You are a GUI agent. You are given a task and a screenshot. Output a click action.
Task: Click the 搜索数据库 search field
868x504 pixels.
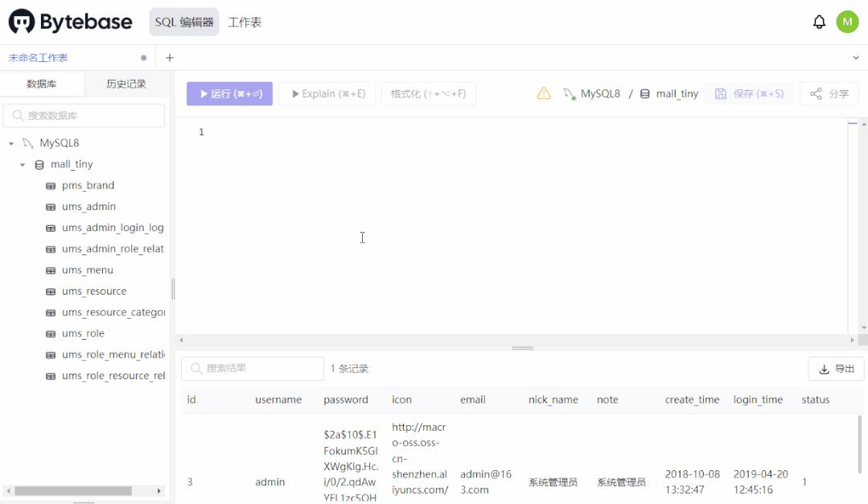point(84,115)
